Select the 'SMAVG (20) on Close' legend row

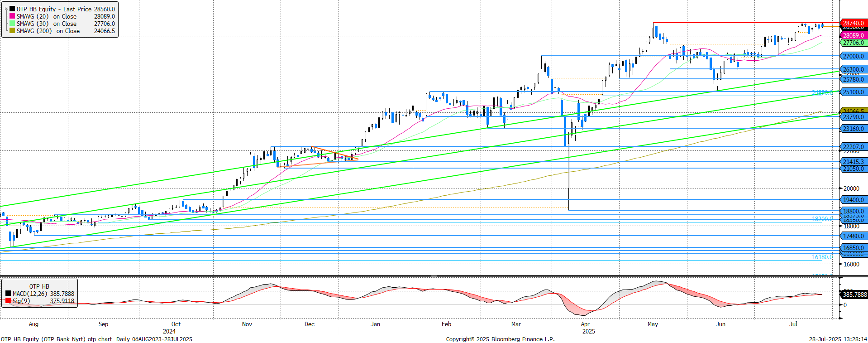click(62, 16)
